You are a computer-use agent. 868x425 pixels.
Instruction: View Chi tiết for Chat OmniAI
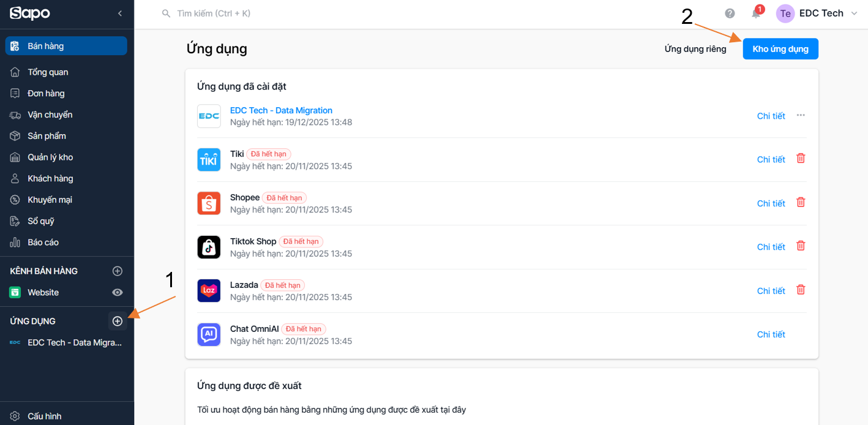click(x=771, y=335)
